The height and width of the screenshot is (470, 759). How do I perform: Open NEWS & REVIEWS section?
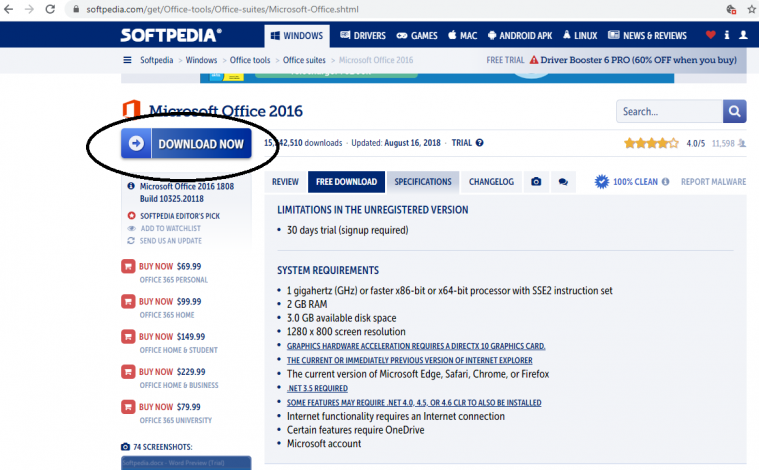647,36
